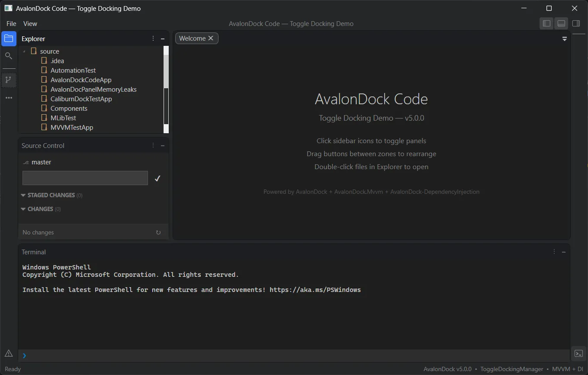
Task: Click the master branch icon
Action: pos(26,162)
